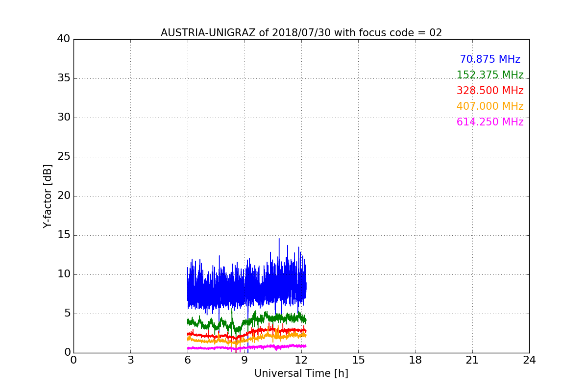Click y-axis tick value 35
Viewport: 588px width, 392px height.
[x=63, y=78]
